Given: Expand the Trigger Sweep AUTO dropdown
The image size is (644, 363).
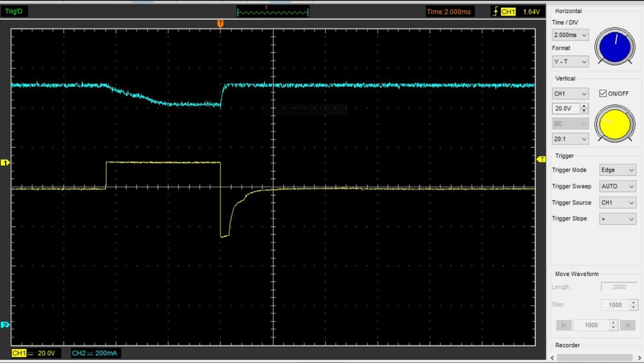Looking at the screenshot, I should pos(617,186).
